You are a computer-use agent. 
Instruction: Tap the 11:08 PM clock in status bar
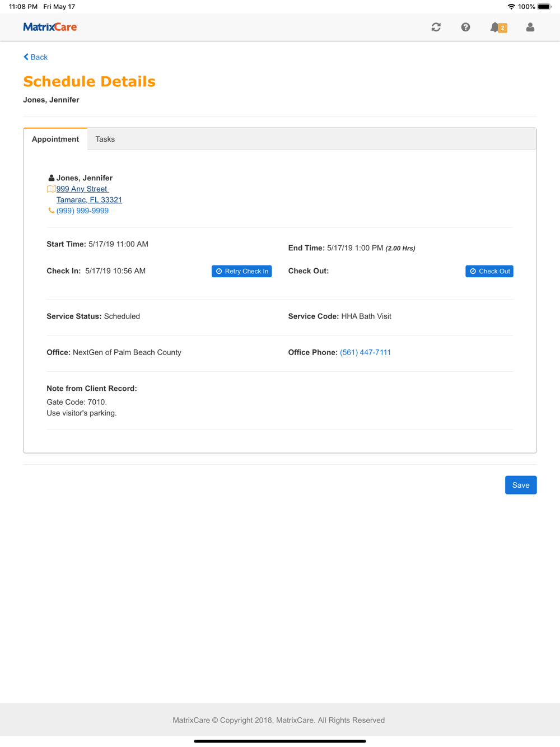click(23, 7)
